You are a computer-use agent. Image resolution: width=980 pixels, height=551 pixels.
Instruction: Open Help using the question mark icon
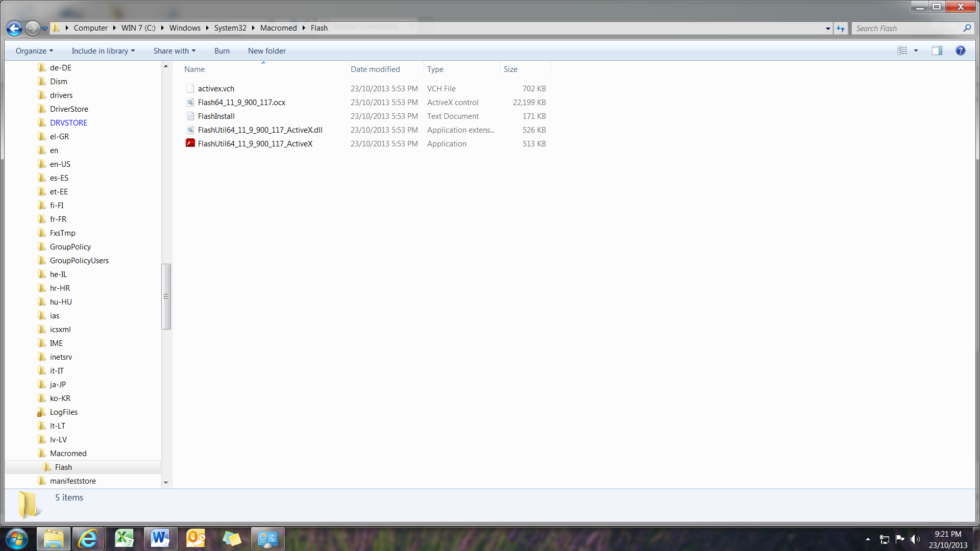point(961,51)
